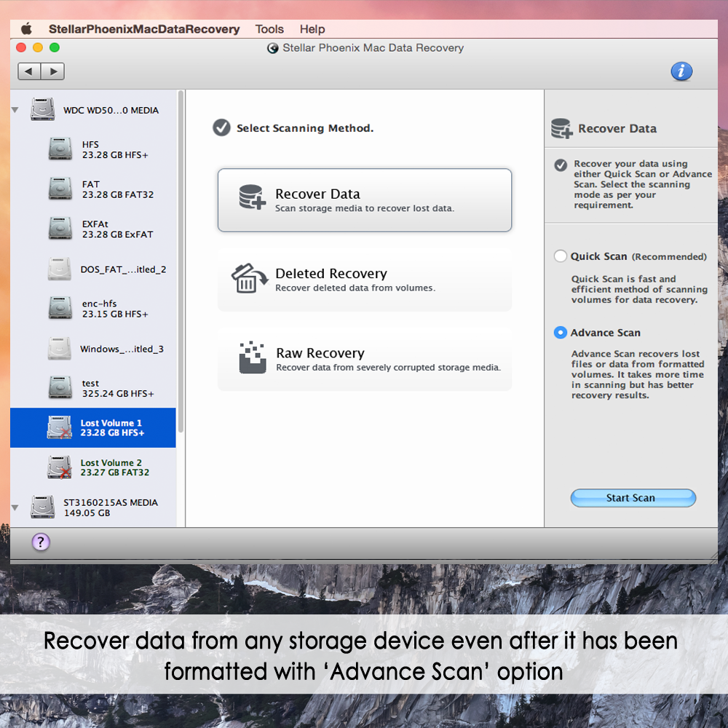Click the blue info icon

coord(681,71)
